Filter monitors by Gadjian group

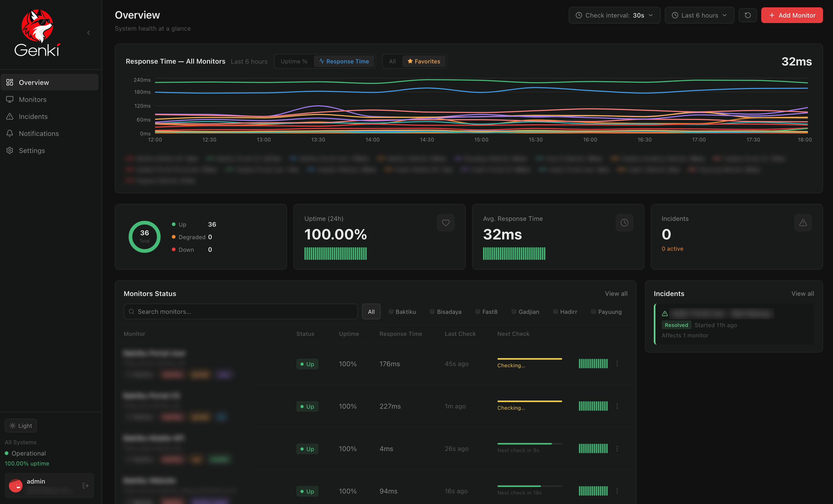[525, 312]
